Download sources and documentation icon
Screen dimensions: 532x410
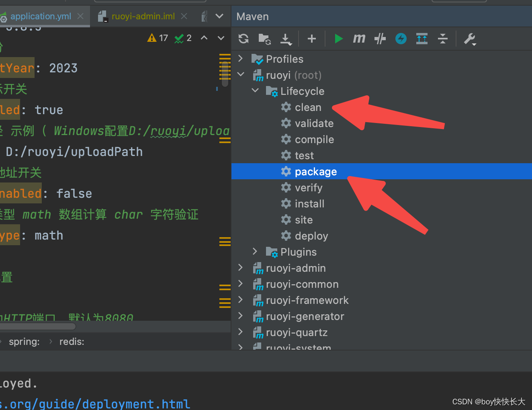[286, 39]
